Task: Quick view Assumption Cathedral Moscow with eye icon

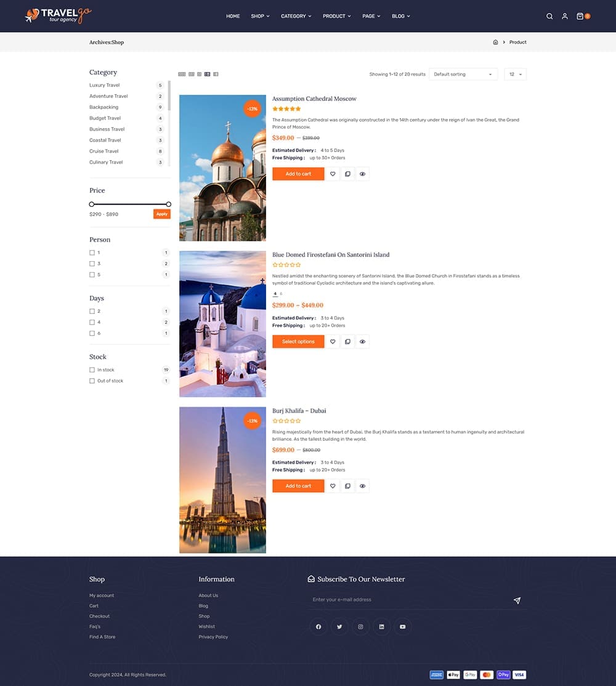Action: pos(362,174)
